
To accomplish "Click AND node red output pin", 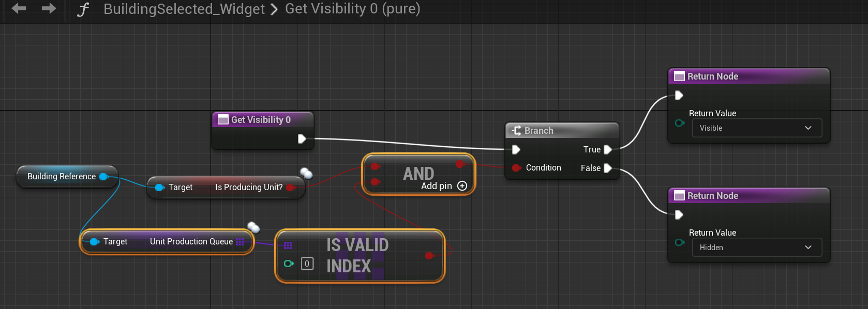I will 460,164.
